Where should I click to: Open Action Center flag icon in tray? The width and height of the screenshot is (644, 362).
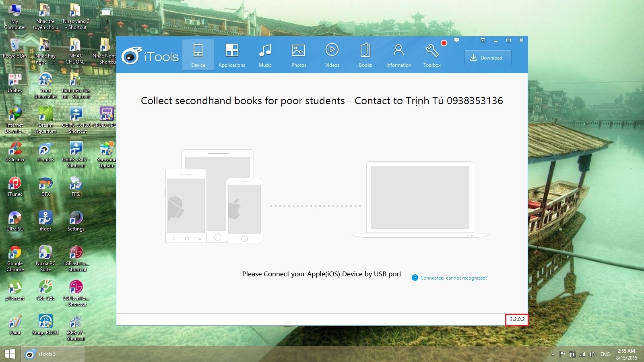(x=563, y=354)
